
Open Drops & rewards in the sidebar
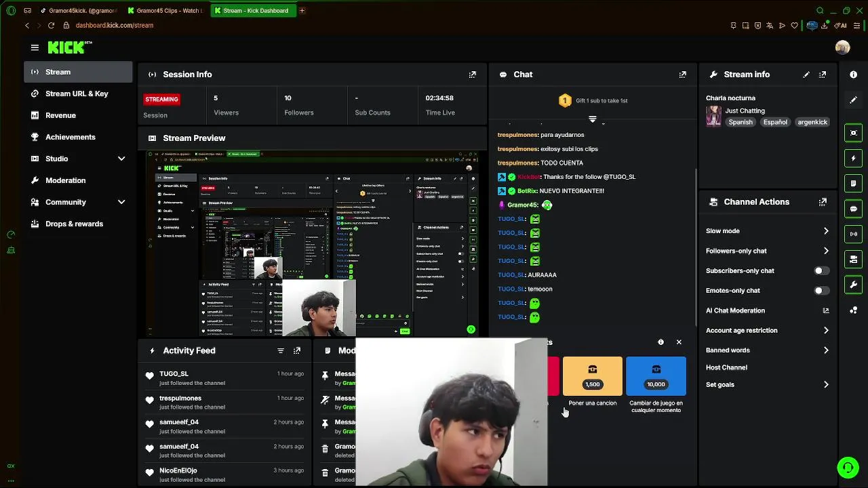(x=78, y=224)
